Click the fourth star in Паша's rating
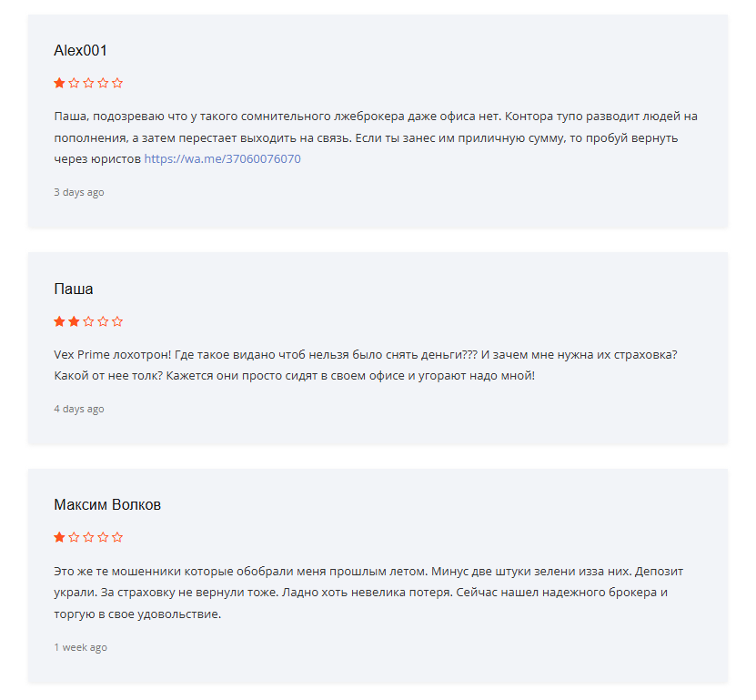 (103, 321)
